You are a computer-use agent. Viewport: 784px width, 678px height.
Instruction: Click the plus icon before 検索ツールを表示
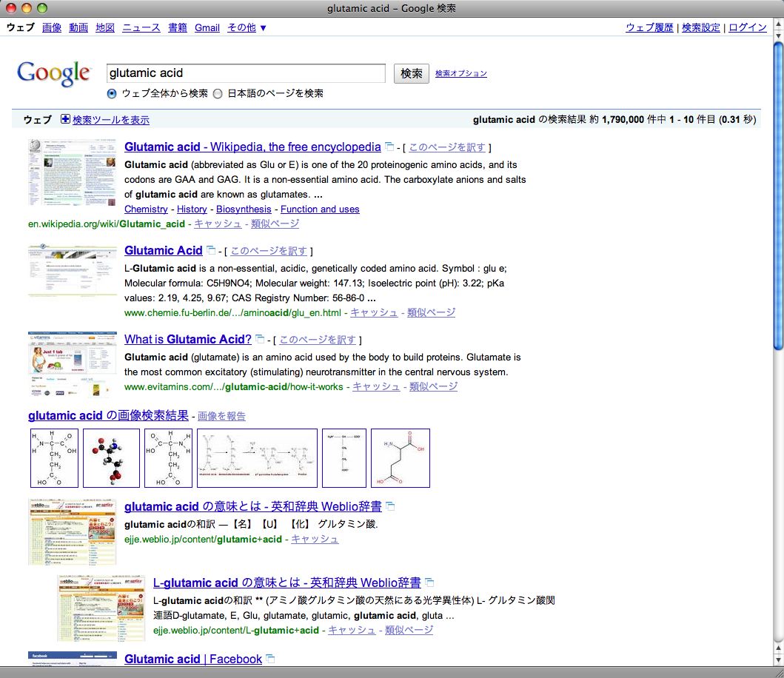coord(65,119)
